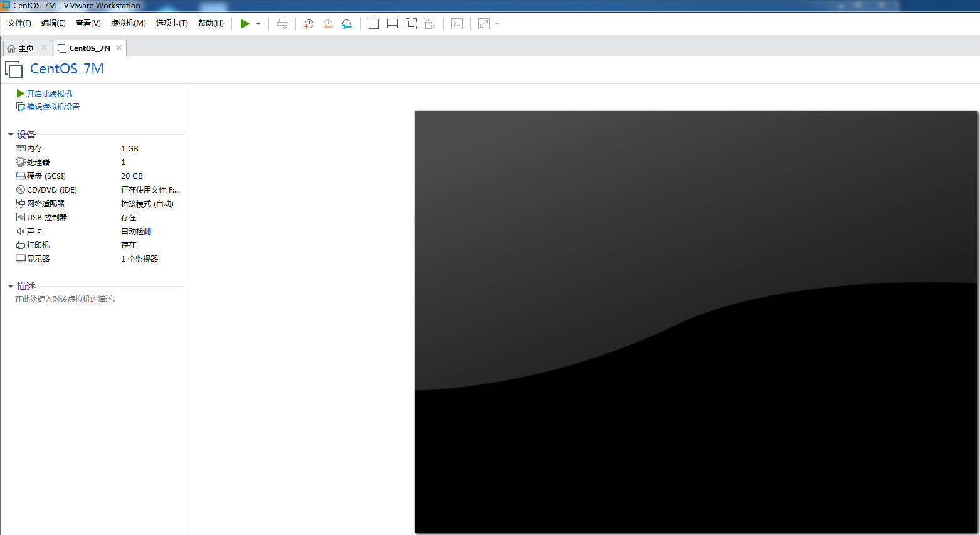
Task: Click the CentOS_7M page heading
Action: coord(67,69)
